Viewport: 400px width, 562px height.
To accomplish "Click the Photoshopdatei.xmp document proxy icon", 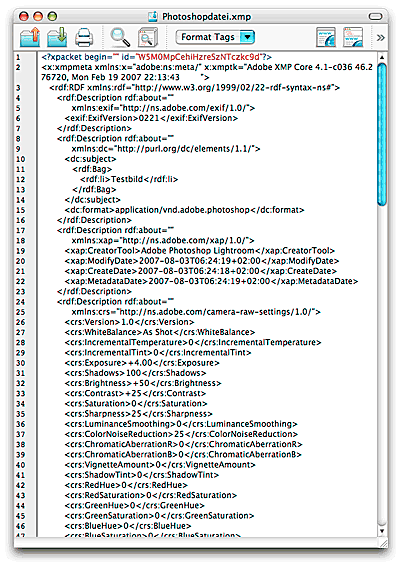I will pyautogui.click(x=153, y=16).
